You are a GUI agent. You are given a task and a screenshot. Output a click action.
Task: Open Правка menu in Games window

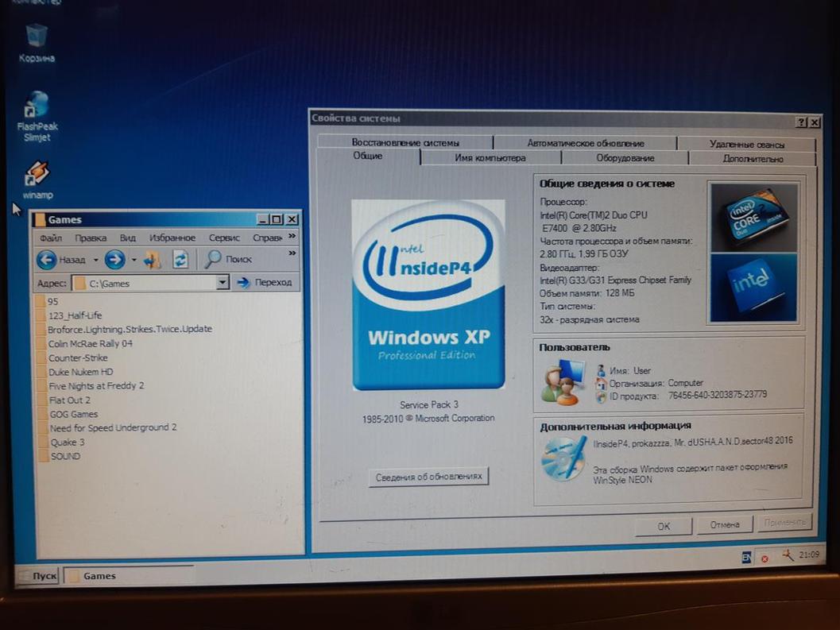91,238
